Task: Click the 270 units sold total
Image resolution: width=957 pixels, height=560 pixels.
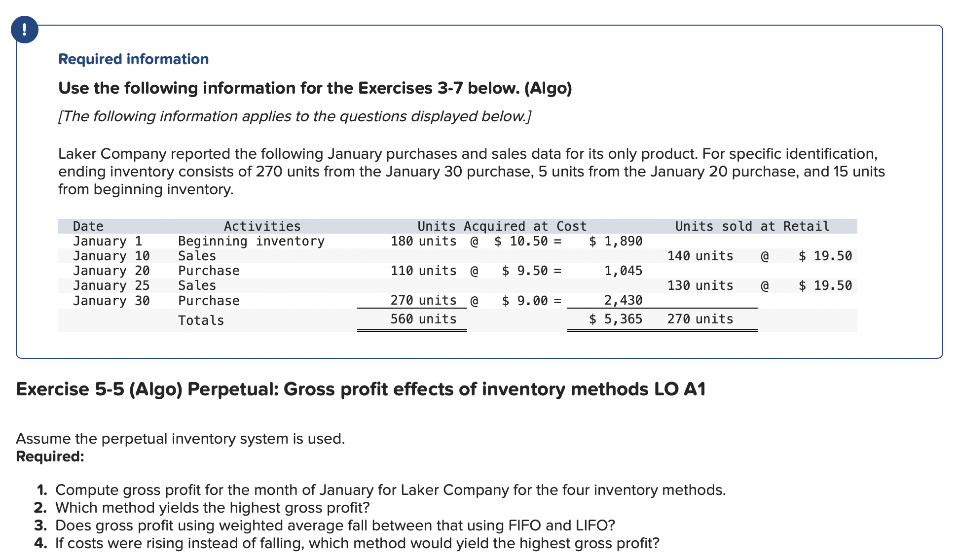Action: 700,319
